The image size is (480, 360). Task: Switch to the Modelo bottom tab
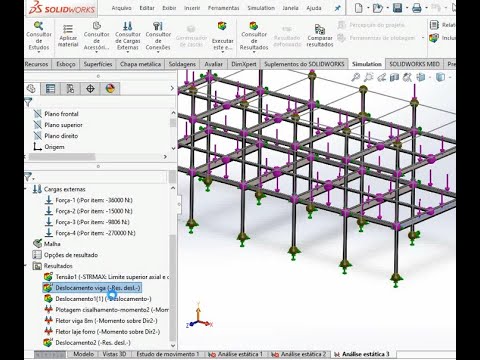83,354
